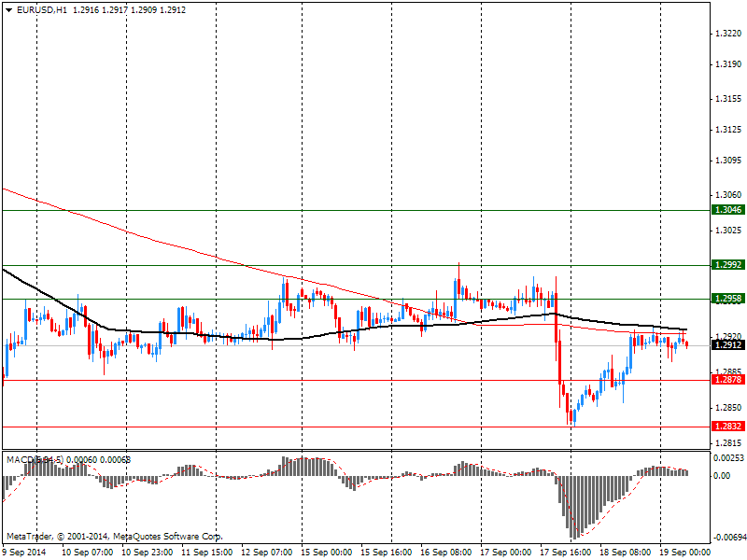
Task: Click the MACD indicator label
Action: pyautogui.click(x=68, y=460)
